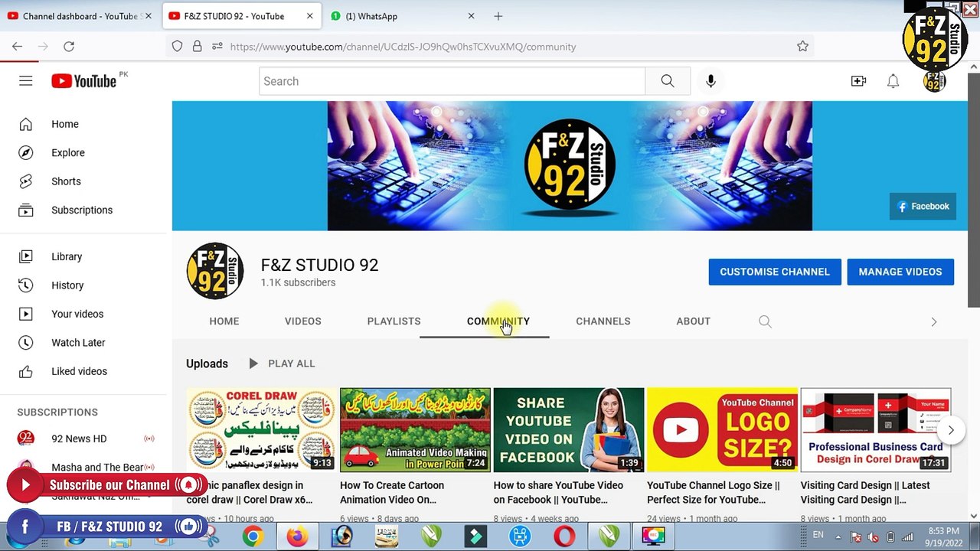The image size is (980, 551).
Task: Switch to the VIDEOS tab
Action: click(x=303, y=321)
